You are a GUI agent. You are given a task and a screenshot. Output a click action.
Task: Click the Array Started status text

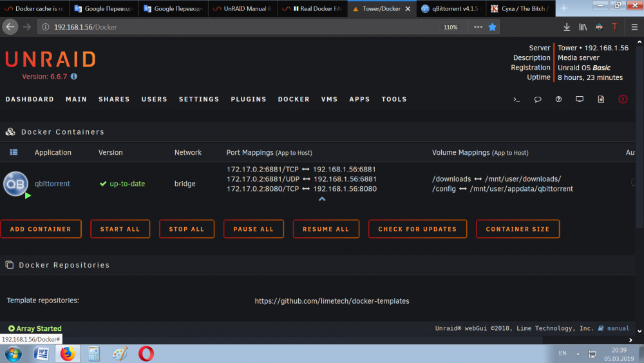(35, 328)
